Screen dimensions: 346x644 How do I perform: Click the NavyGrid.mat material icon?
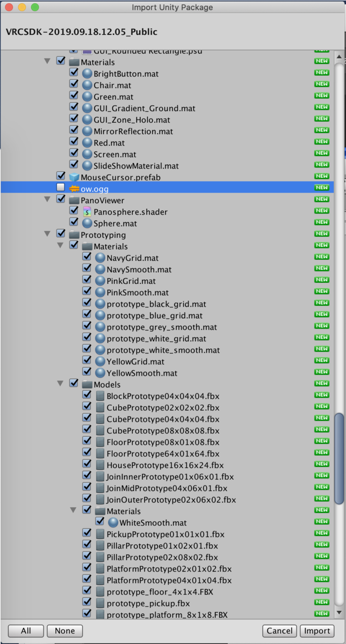(100, 258)
